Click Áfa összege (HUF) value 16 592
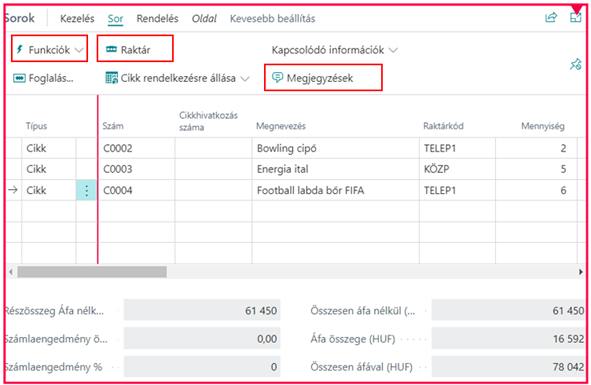Viewport: 591px width, 385px height. (x=508, y=339)
